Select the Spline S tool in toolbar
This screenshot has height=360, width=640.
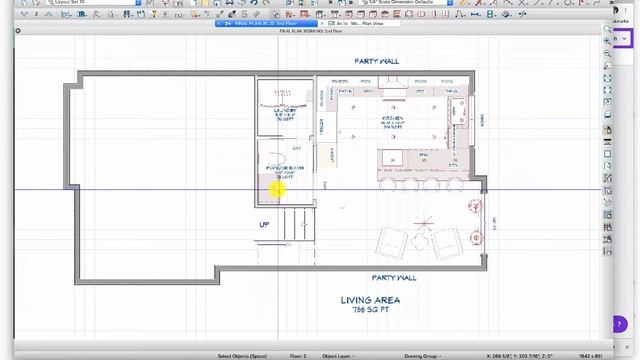pos(244,14)
